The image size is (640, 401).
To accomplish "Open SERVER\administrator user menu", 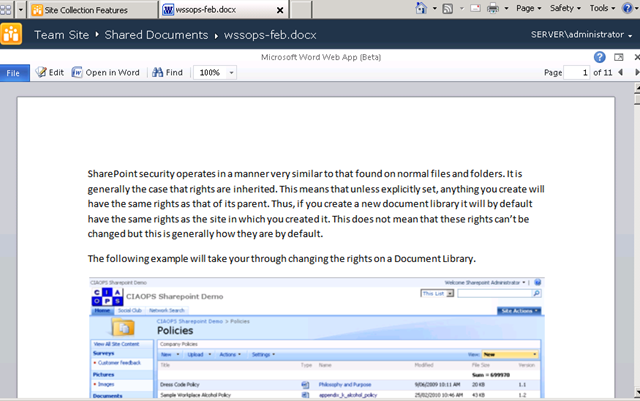I will coord(582,35).
